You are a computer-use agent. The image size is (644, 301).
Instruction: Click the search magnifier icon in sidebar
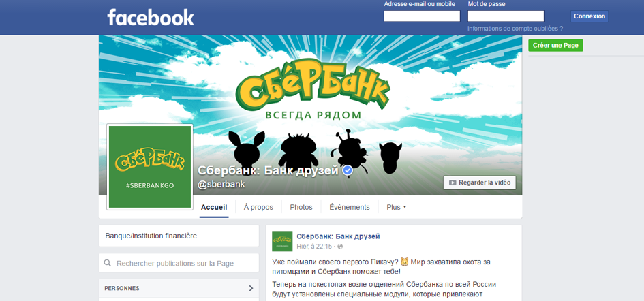pos(108,263)
